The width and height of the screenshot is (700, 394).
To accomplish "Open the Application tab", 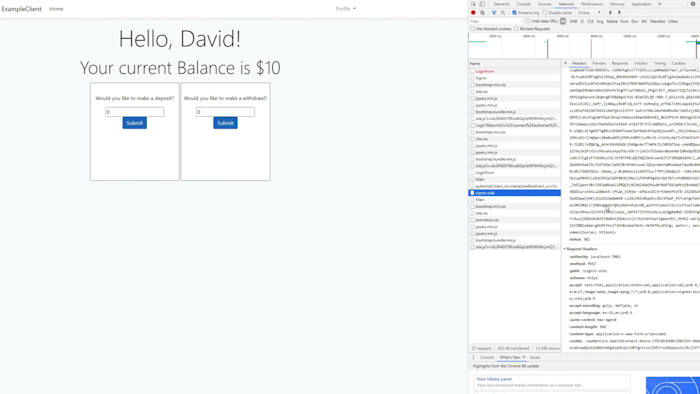I will pos(642,4).
